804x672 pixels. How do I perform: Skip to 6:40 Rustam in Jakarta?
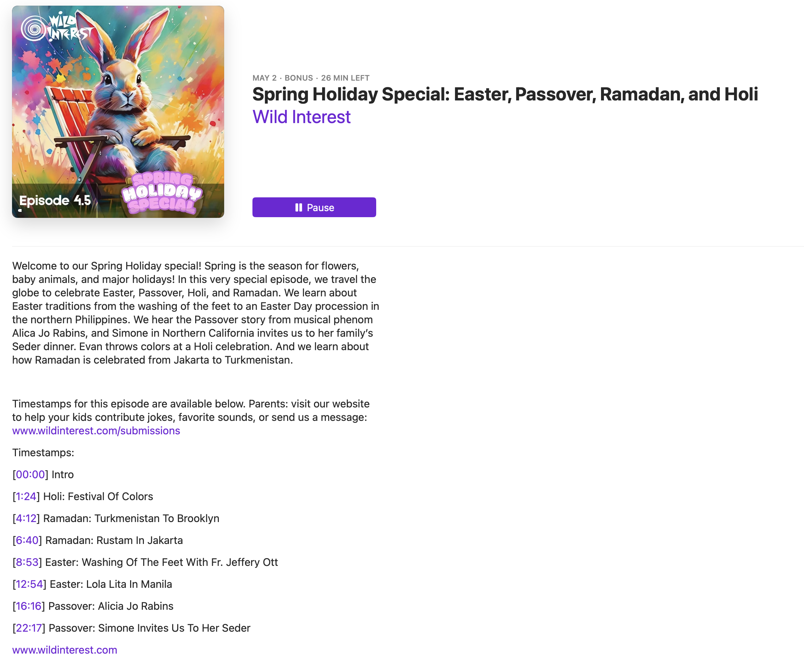(x=27, y=540)
